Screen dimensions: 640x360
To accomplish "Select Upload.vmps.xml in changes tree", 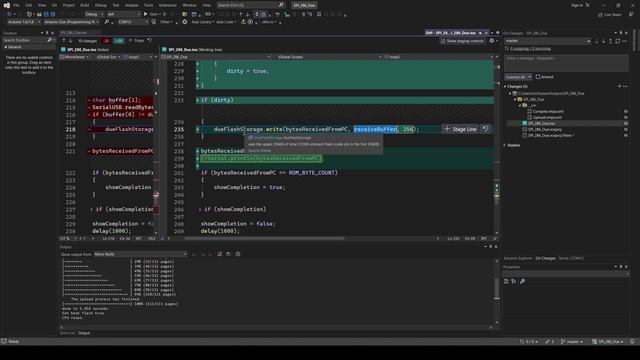I will tap(547, 118).
